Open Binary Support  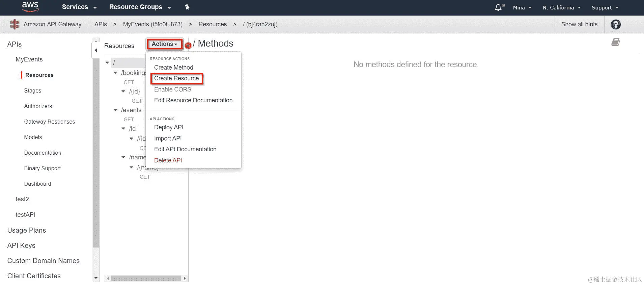[x=43, y=168]
